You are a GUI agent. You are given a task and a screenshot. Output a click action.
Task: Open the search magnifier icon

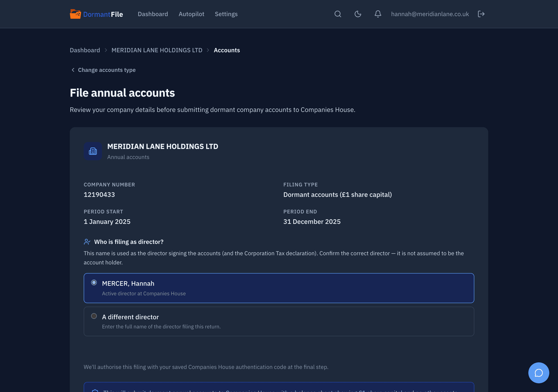click(x=338, y=14)
